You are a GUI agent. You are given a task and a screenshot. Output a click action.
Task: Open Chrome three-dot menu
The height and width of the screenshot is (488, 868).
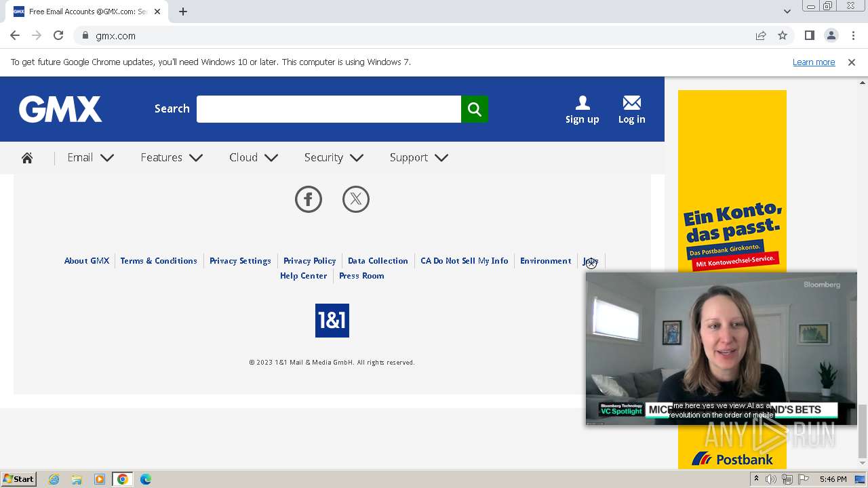[853, 35]
